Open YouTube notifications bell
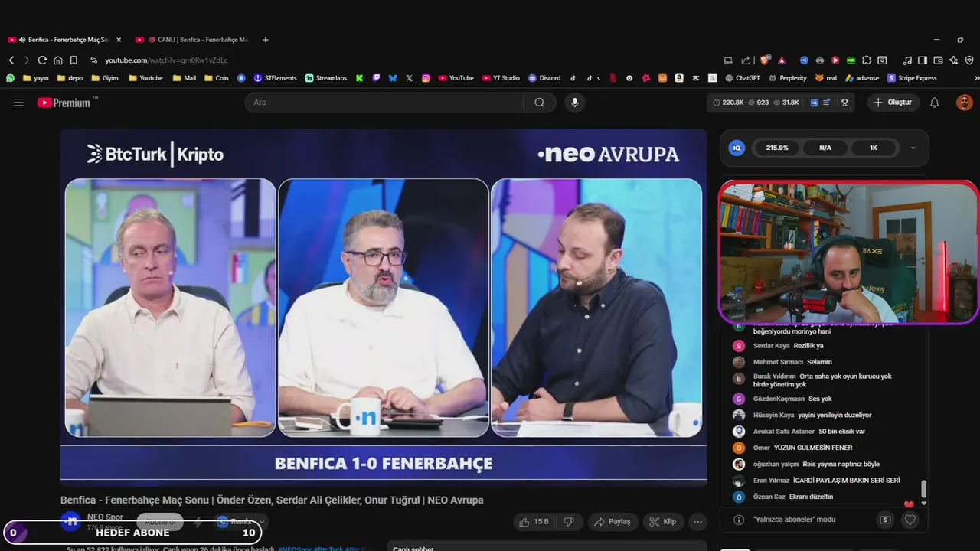This screenshot has width=980, height=551. coord(934,103)
